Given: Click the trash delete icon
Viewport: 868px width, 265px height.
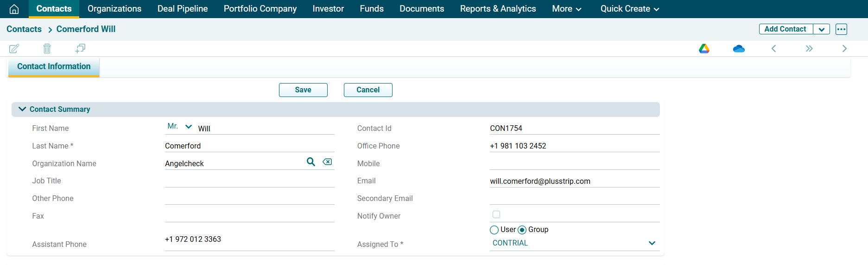Looking at the screenshot, I should 47,48.
